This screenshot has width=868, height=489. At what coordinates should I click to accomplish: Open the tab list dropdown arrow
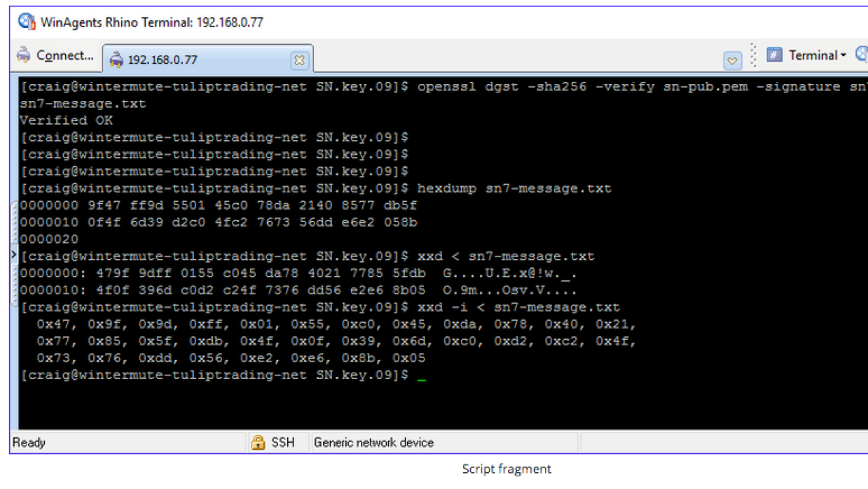point(732,61)
